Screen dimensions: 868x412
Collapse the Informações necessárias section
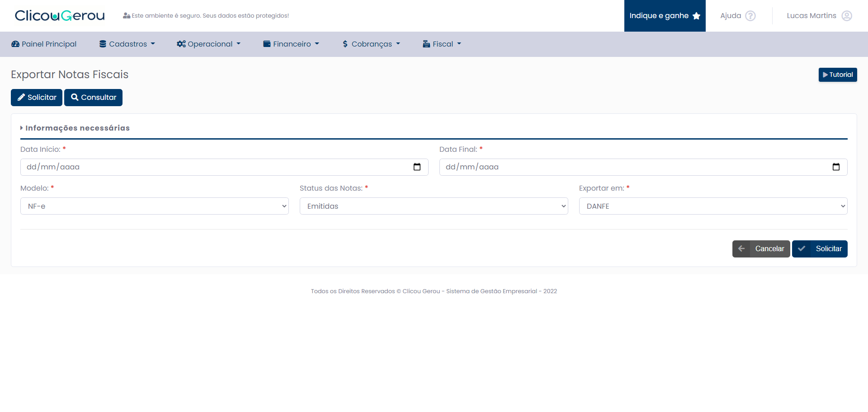coord(75,128)
